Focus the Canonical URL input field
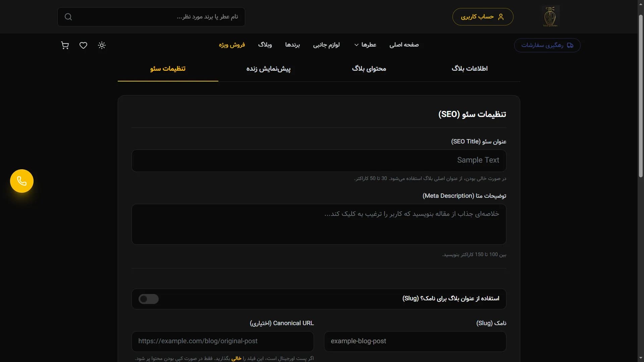 point(223,342)
